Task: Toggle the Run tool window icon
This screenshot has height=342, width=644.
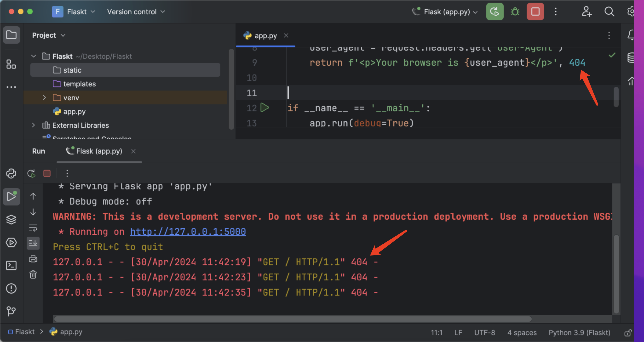Action: (11, 197)
